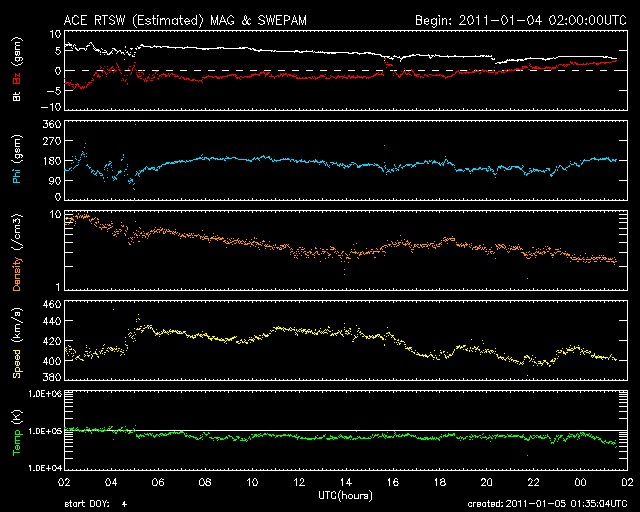Click the 'ACE RTSW (Estimated) MAG & SWEPAM' title
Screen dimensions: 640x512
pyautogui.click(x=185, y=20)
